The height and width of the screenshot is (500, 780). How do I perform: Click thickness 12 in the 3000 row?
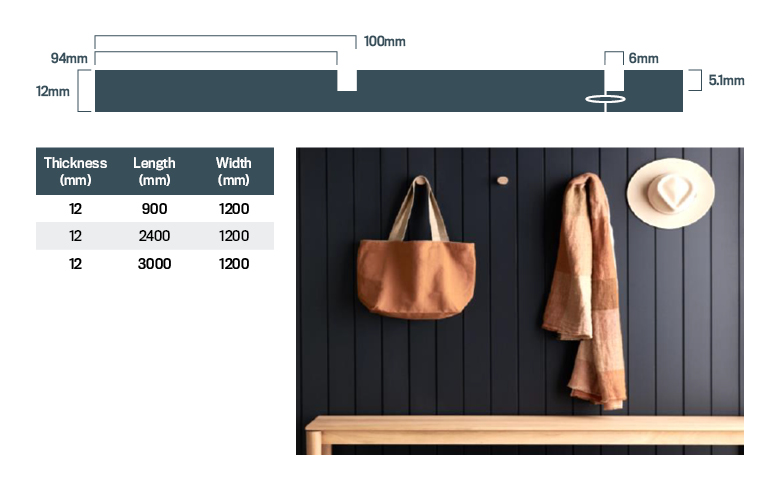[x=76, y=264]
